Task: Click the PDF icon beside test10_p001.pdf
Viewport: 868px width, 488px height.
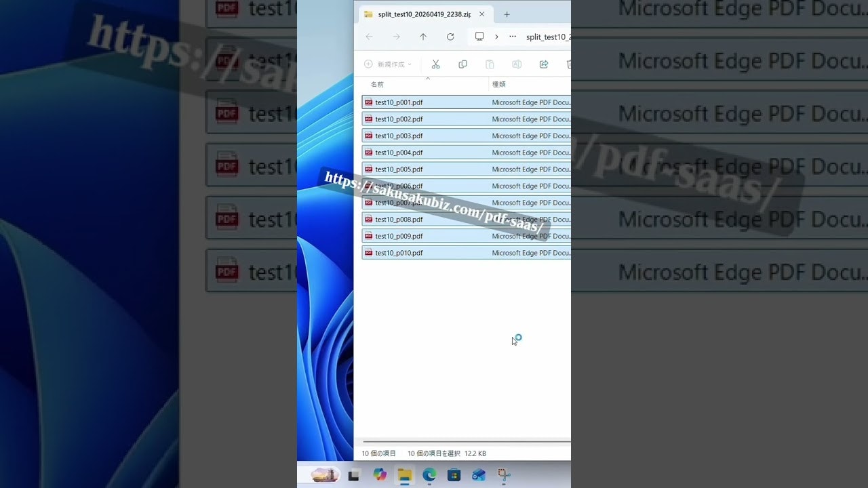Action: pos(369,102)
